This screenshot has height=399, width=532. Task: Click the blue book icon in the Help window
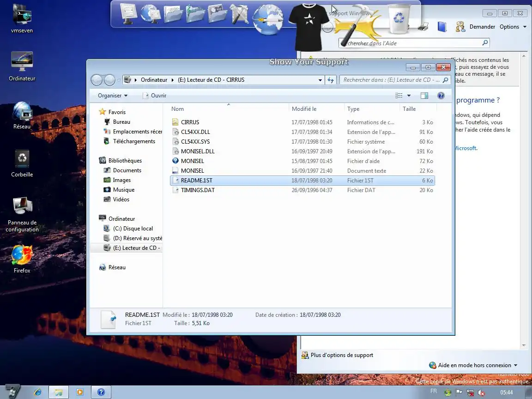[442, 26]
